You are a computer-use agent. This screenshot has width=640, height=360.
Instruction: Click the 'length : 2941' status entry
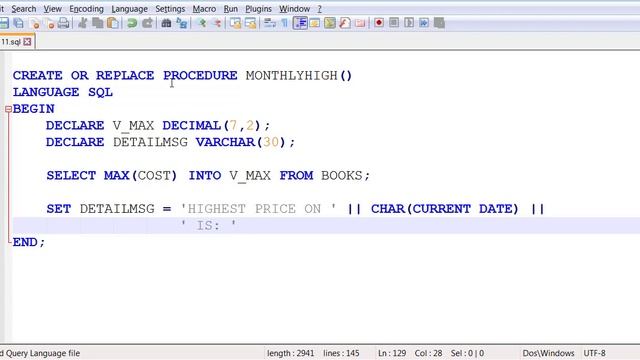pyautogui.click(x=290, y=353)
